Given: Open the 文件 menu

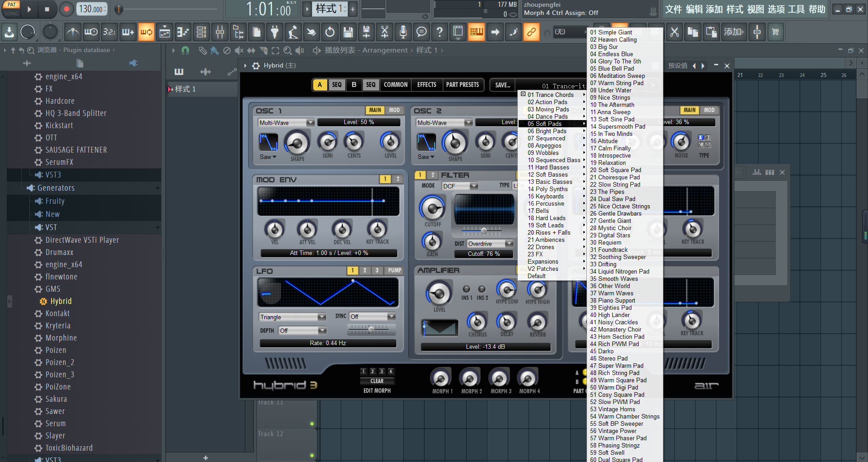Looking at the screenshot, I should point(673,10).
